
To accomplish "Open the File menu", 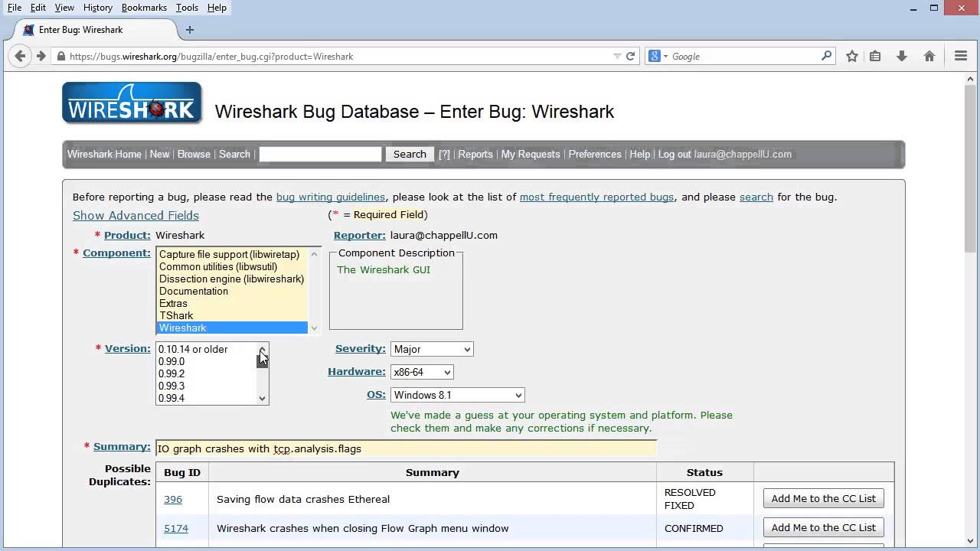I will (15, 8).
